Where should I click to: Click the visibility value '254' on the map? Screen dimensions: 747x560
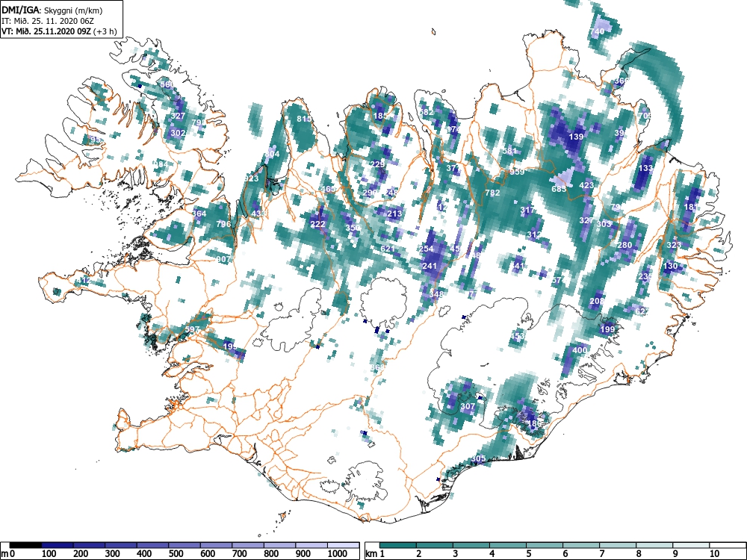click(x=426, y=249)
